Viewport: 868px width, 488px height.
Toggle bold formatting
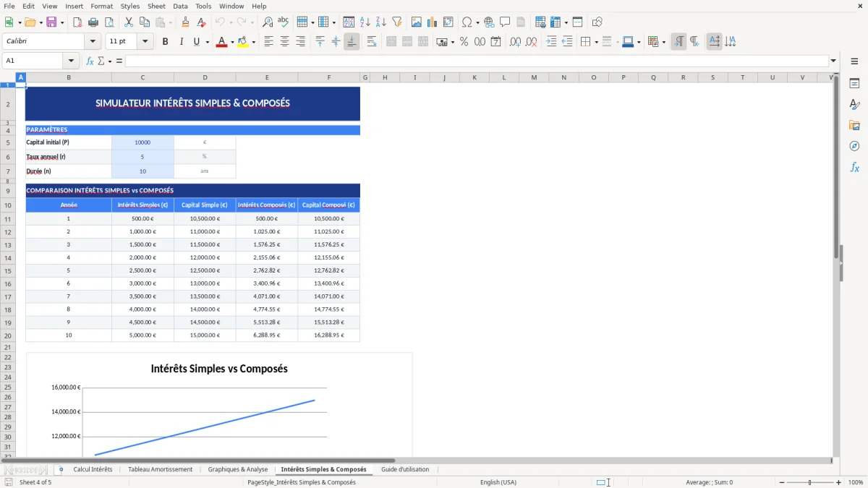[165, 41]
